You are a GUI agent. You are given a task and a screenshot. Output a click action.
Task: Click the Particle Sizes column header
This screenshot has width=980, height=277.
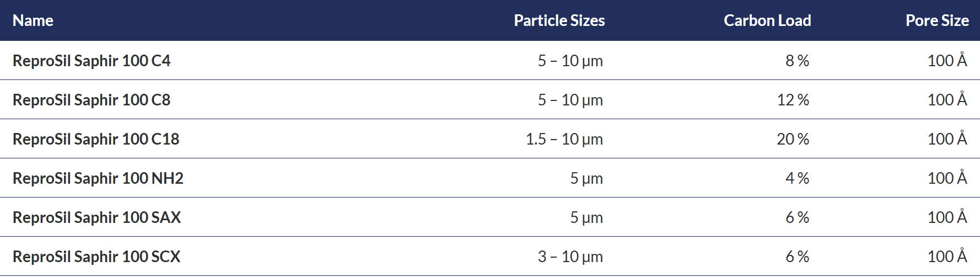click(x=559, y=20)
